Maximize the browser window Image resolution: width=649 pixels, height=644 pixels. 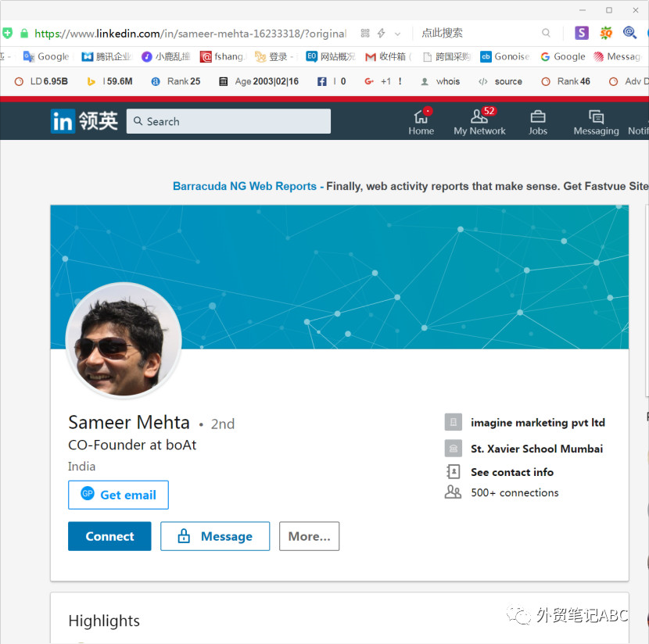click(x=609, y=10)
